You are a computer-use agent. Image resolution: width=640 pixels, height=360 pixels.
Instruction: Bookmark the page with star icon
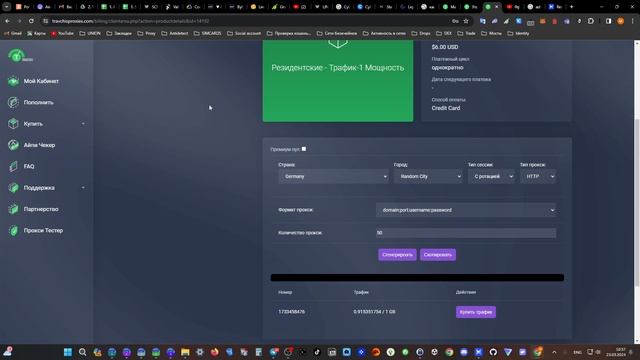466,21
